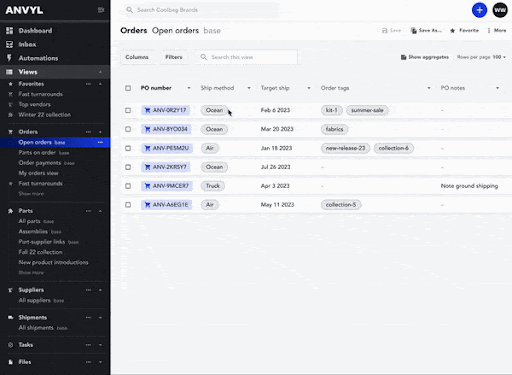Image resolution: width=512 pixels, height=375 pixels.
Task: Open the WW user avatar menu
Action: coord(500,10)
